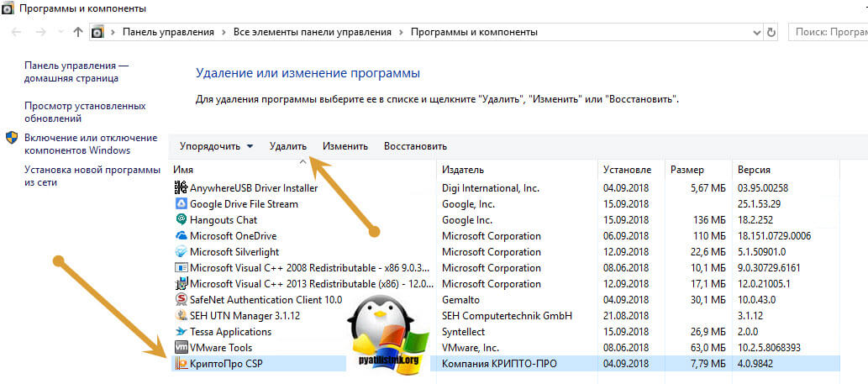
Task: Click the Microsoft Silverlight icon
Action: pos(181,252)
